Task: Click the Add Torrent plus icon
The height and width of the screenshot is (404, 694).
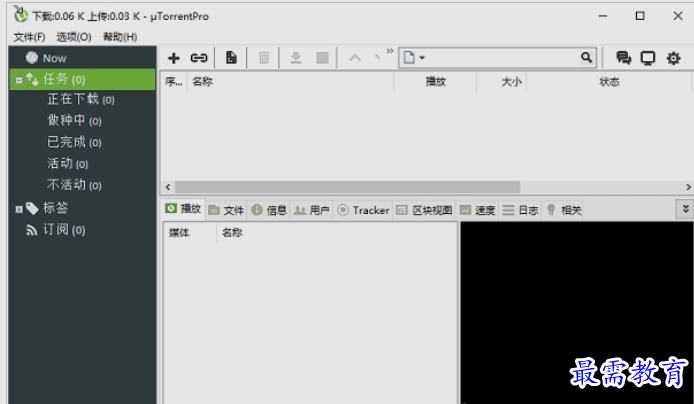Action: tap(174, 58)
